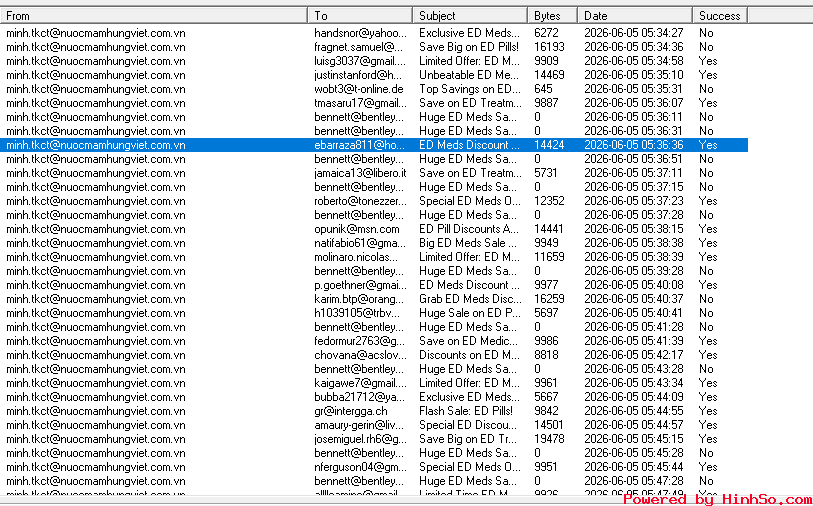813x506 pixels.
Task: Sort the list by the From column header
Action: 154,16
